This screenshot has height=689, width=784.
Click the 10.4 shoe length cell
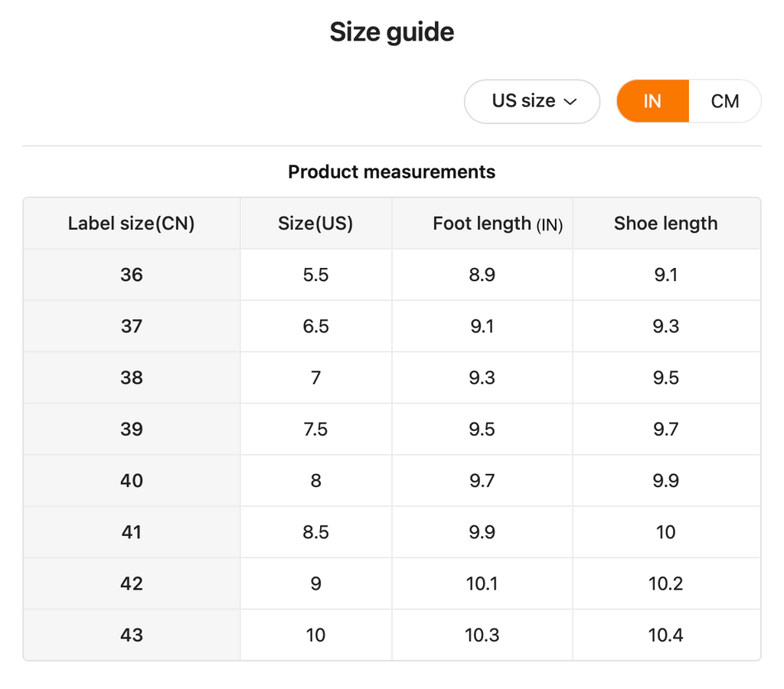665,635
